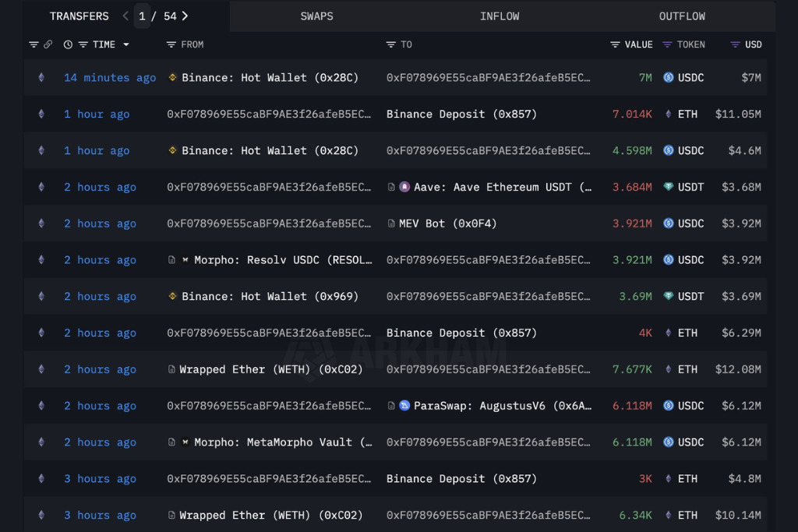Select the TRANSFERS tab
This screenshot has width=798, height=532.
(79, 16)
